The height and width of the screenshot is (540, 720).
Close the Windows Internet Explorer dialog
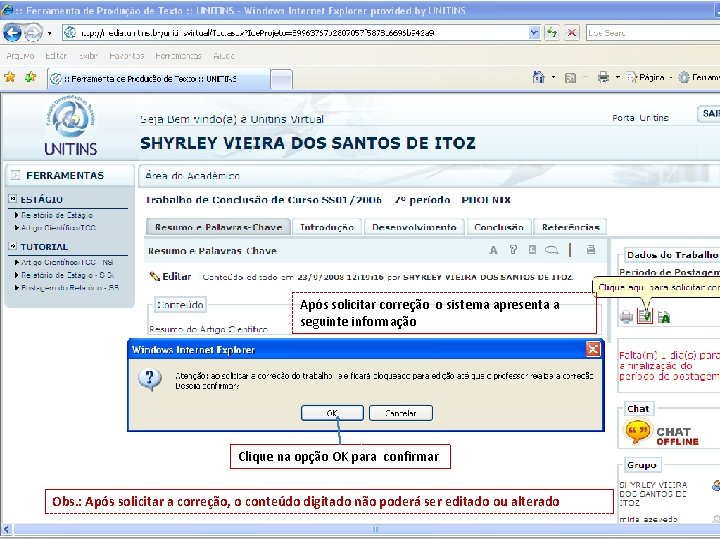[593, 349]
